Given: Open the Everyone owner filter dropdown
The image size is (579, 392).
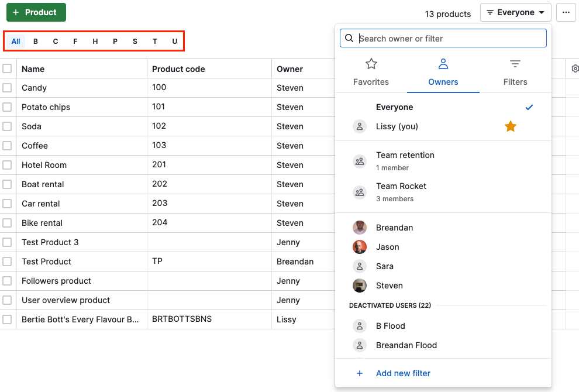Looking at the screenshot, I should [515, 12].
